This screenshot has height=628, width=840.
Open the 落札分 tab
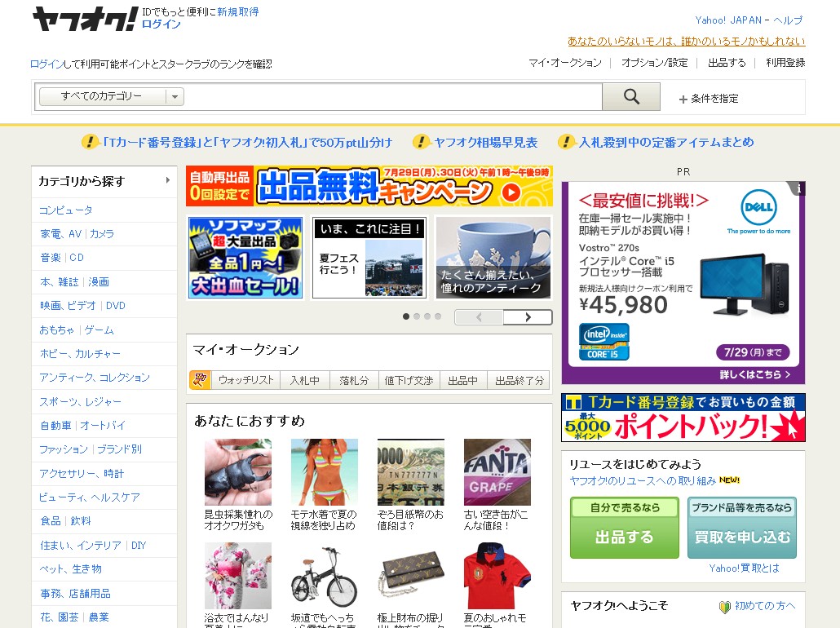click(x=354, y=380)
